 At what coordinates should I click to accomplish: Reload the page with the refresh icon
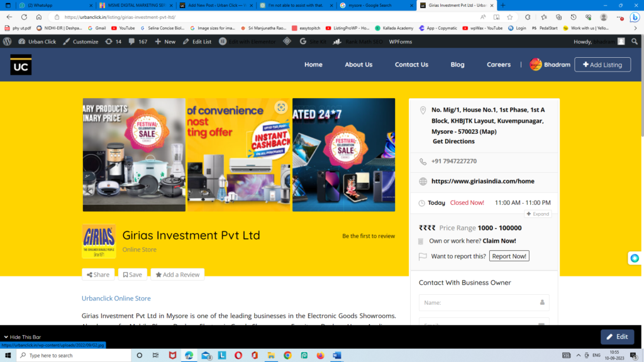point(25,17)
